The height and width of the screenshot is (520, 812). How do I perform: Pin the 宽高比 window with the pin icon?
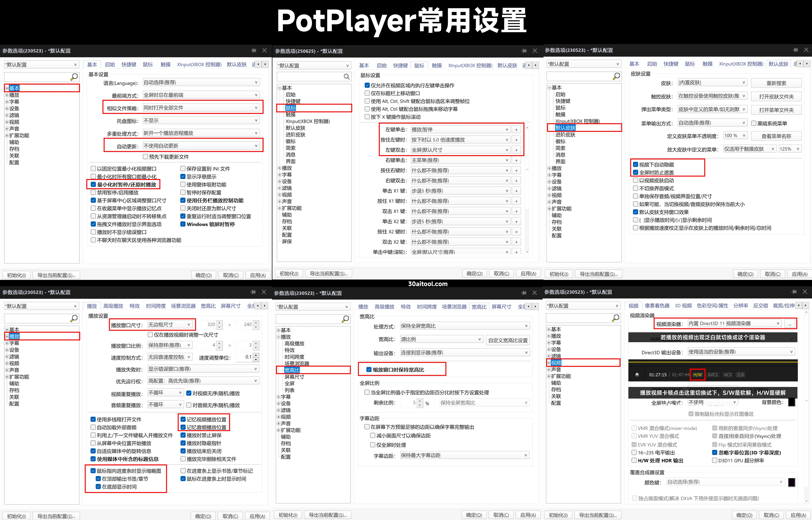point(524,293)
